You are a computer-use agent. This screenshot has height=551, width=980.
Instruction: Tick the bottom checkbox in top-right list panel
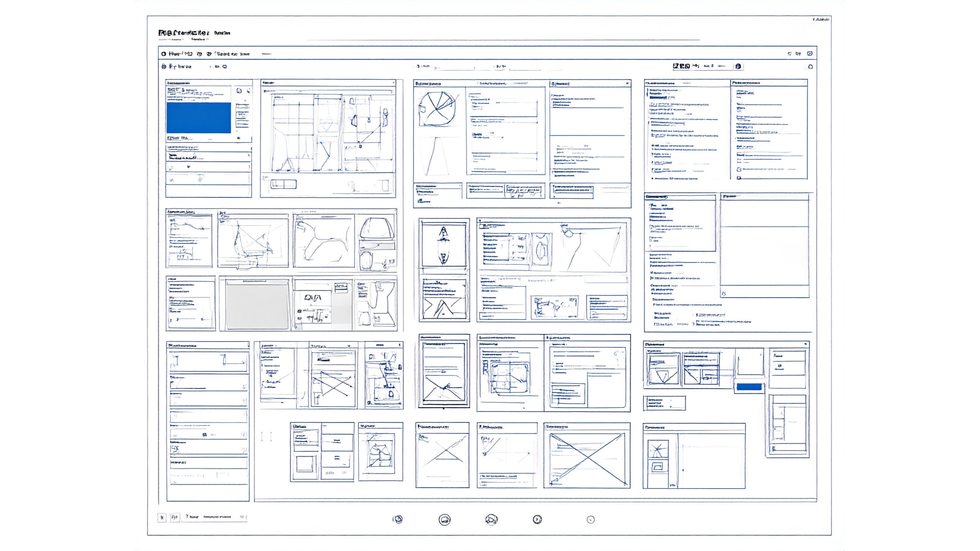tap(739, 178)
